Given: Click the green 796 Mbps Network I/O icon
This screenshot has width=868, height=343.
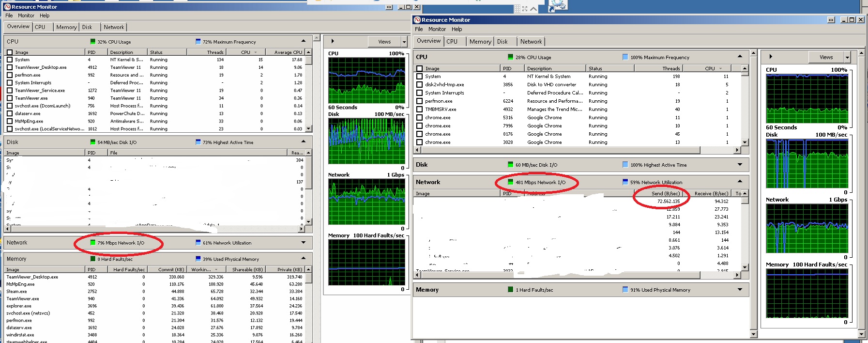Looking at the screenshot, I should 93,243.
